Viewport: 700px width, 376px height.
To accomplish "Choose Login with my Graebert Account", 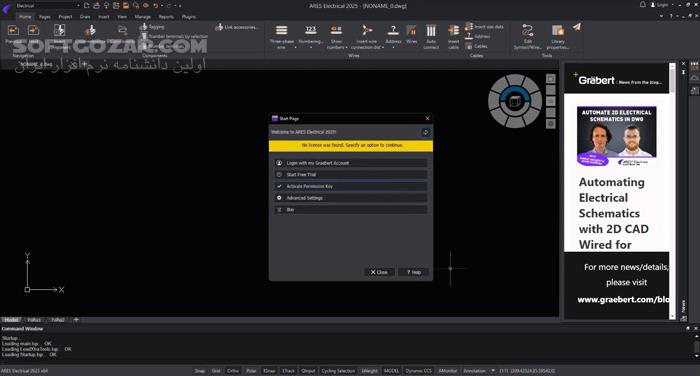I will pos(350,163).
